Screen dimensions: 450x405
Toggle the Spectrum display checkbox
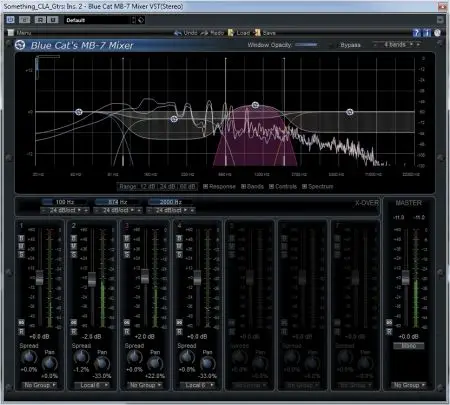pos(304,187)
